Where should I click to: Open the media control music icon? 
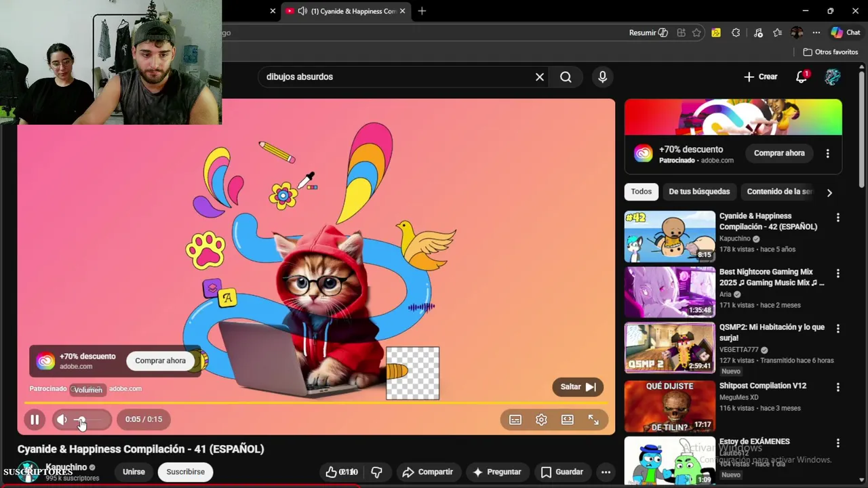click(758, 33)
